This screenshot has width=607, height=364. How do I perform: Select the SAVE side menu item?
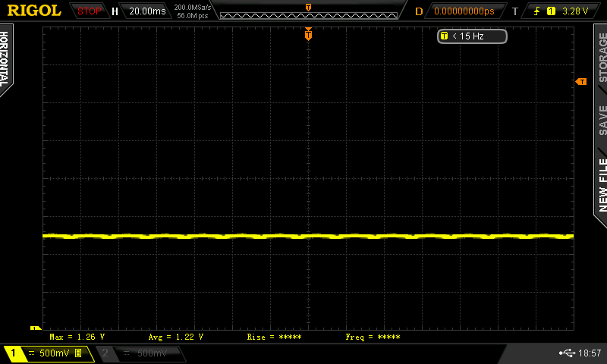(x=602, y=120)
